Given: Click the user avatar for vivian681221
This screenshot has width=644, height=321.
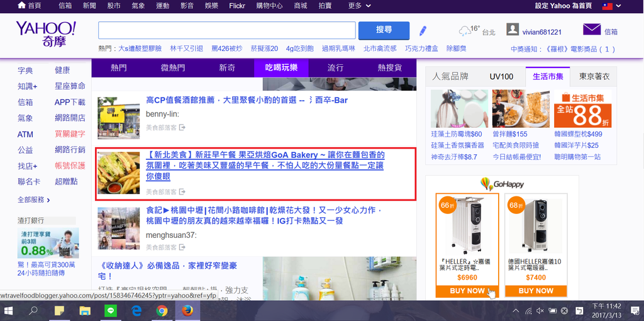Looking at the screenshot, I should (513, 30).
